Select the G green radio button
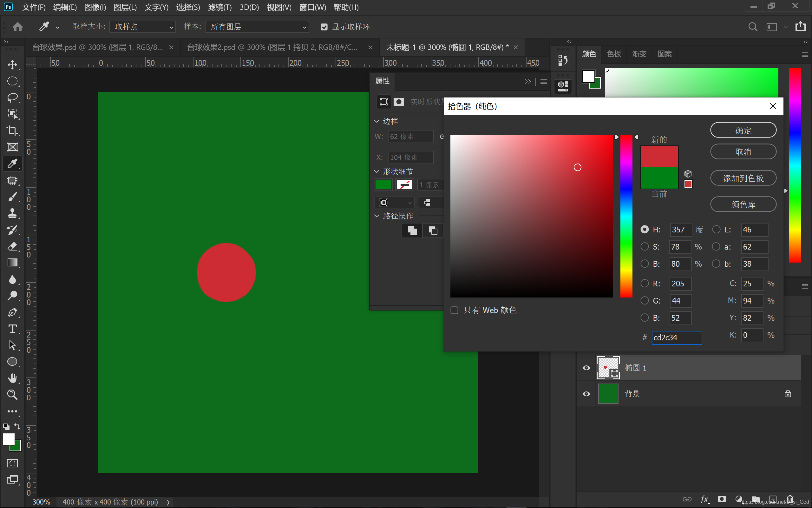Image resolution: width=812 pixels, height=508 pixels. point(645,300)
